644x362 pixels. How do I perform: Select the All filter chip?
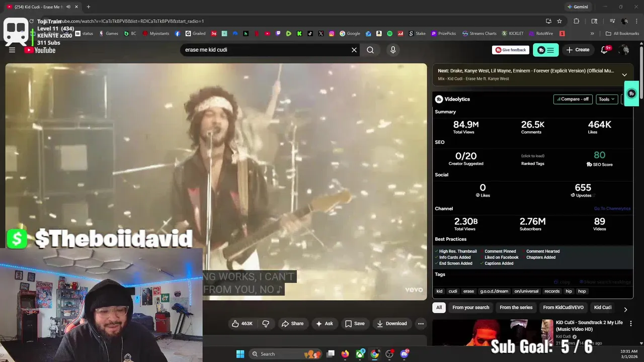439,307
